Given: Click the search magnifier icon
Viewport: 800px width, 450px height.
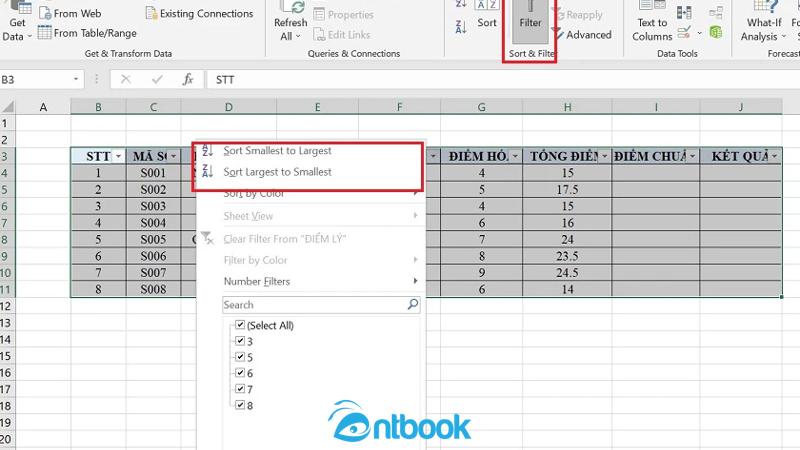Looking at the screenshot, I should [413, 304].
